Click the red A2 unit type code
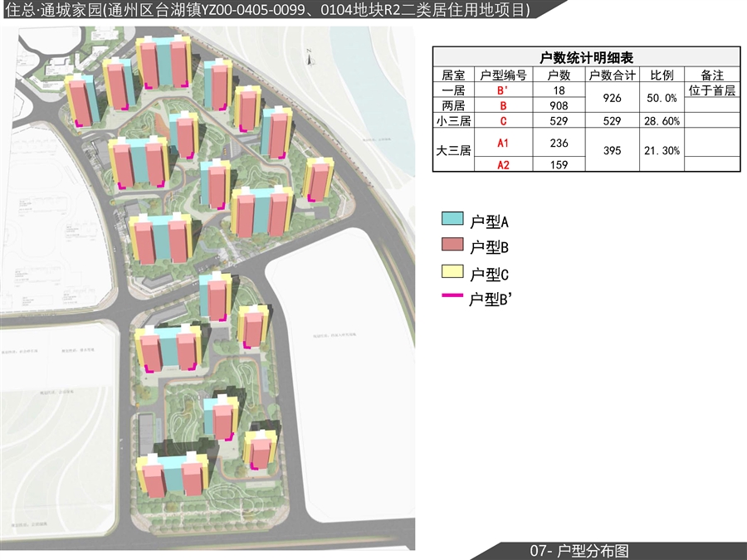 click(503, 165)
